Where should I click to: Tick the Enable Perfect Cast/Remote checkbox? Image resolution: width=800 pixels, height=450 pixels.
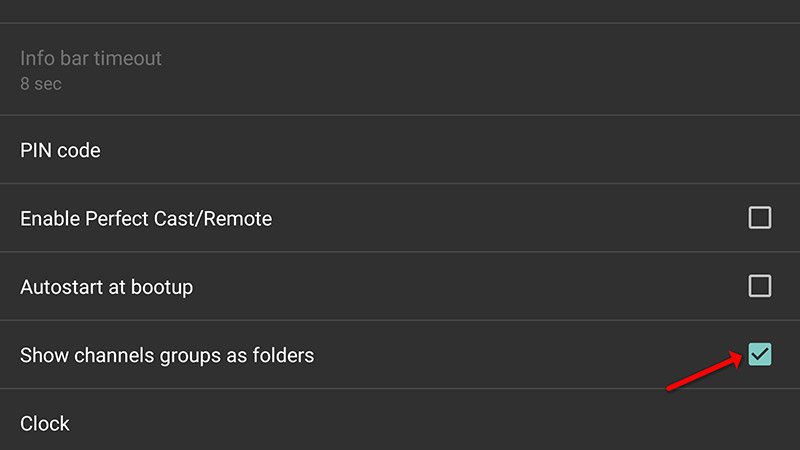(x=760, y=218)
